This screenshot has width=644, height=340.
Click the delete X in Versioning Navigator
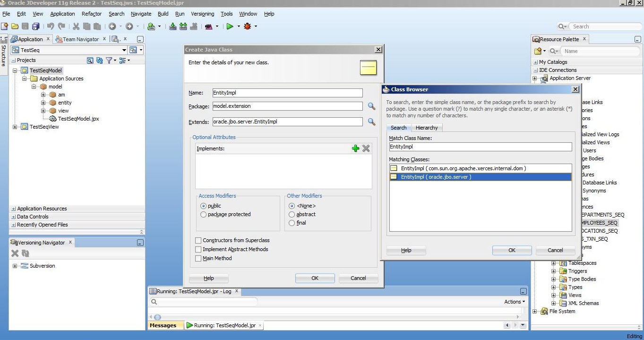point(15,253)
